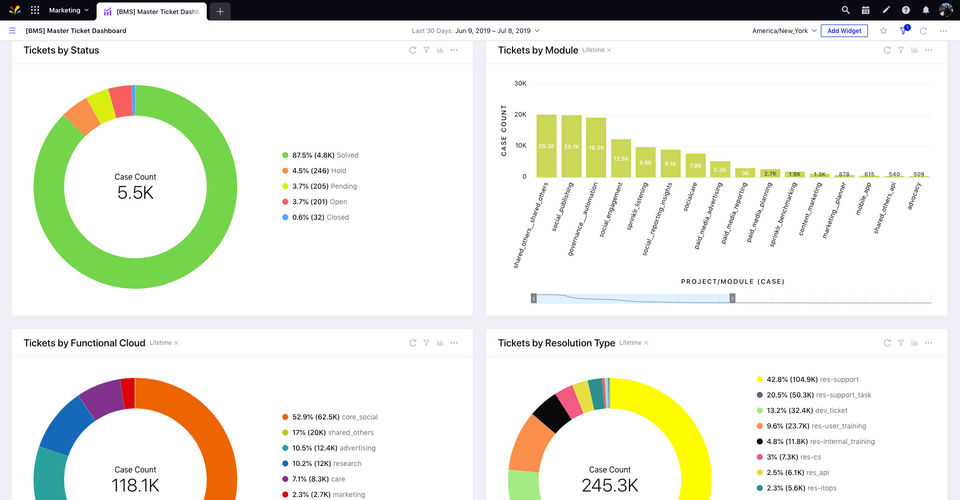Refresh Tickets by Functional Cloud widget
Screen dimensions: 960x500
click(x=413, y=343)
